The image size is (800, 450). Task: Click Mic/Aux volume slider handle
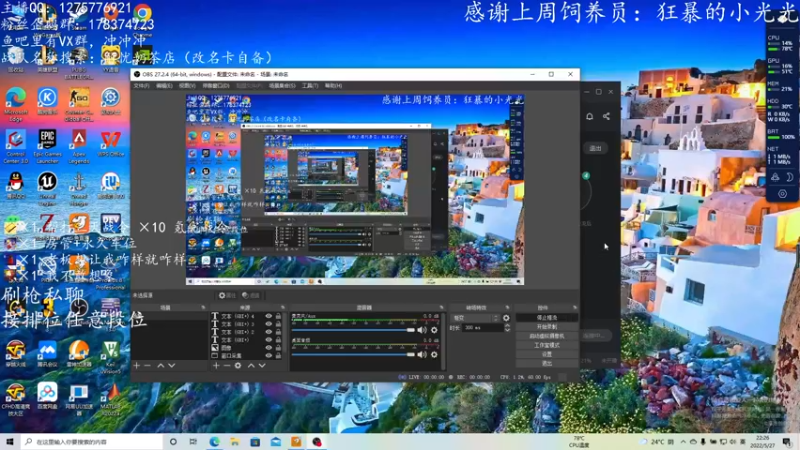(x=411, y=330)
